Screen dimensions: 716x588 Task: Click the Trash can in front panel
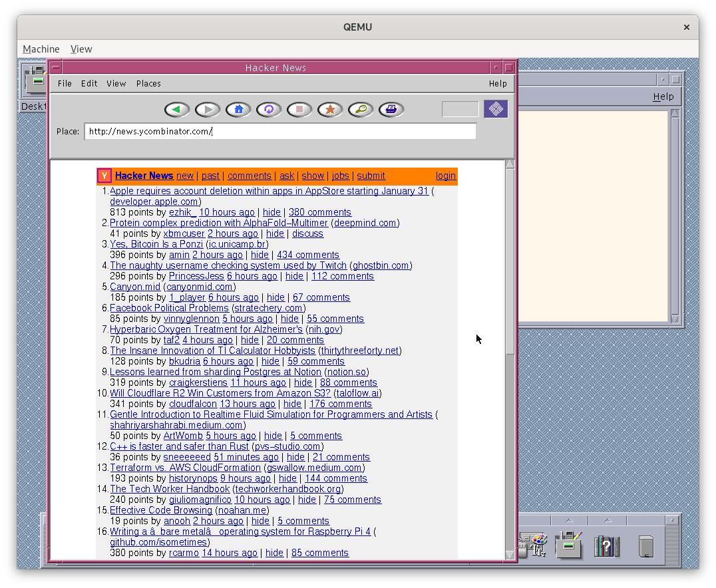point(645,546)
